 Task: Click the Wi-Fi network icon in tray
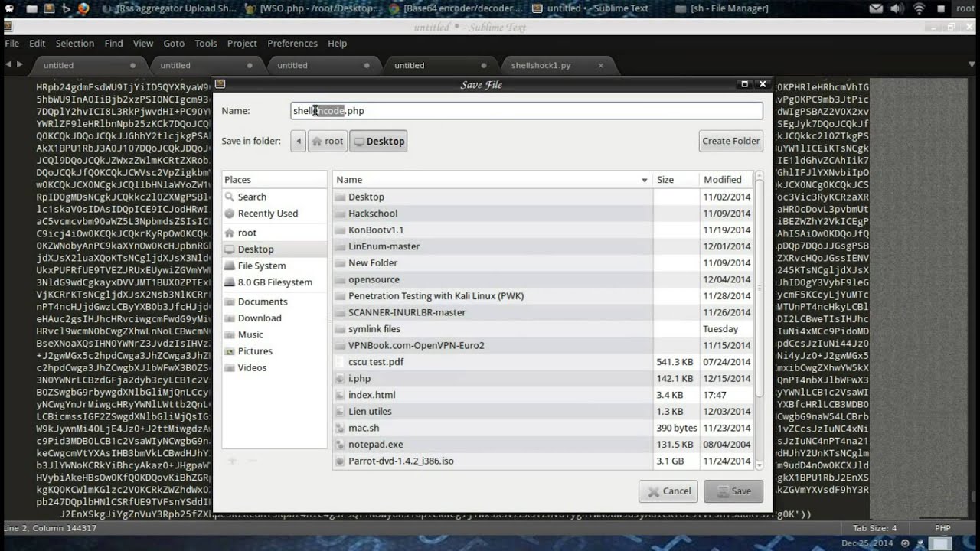(920, 8)
